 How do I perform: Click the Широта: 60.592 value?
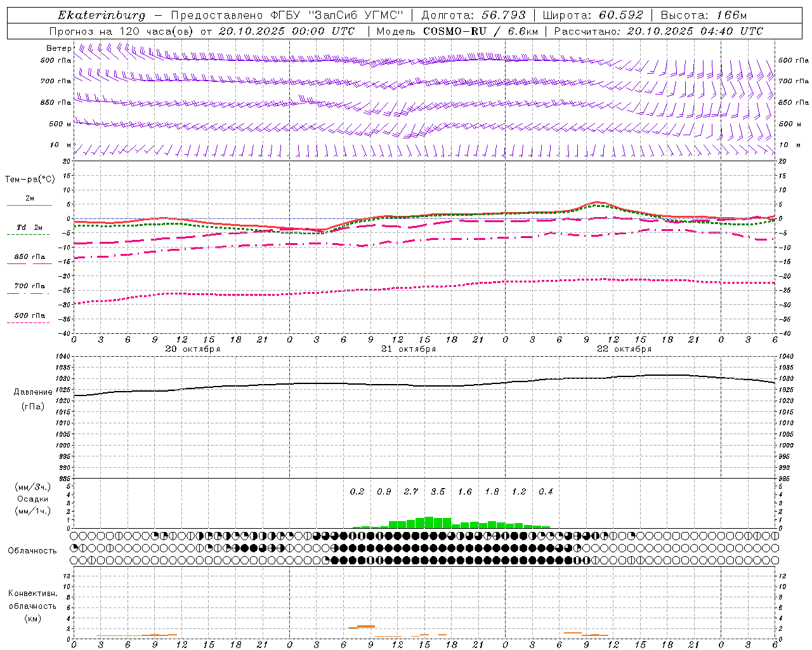[x=593, y=15]
